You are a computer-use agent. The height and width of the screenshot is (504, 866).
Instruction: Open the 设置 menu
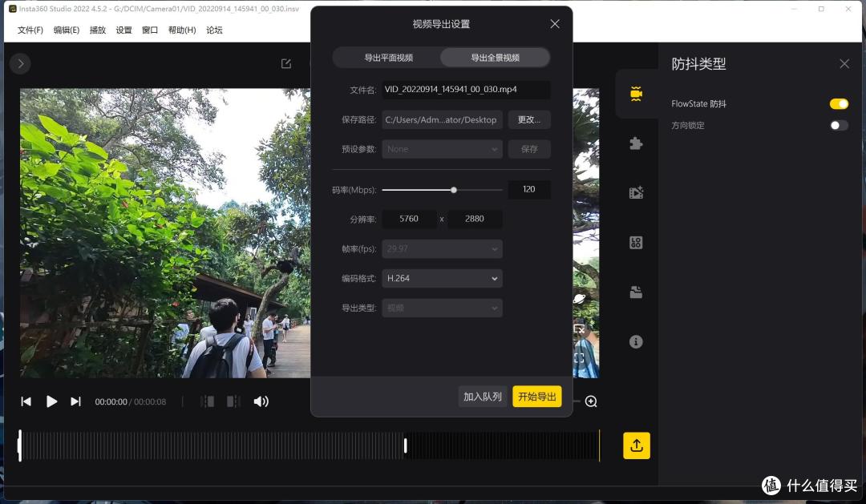pos(123,30)
